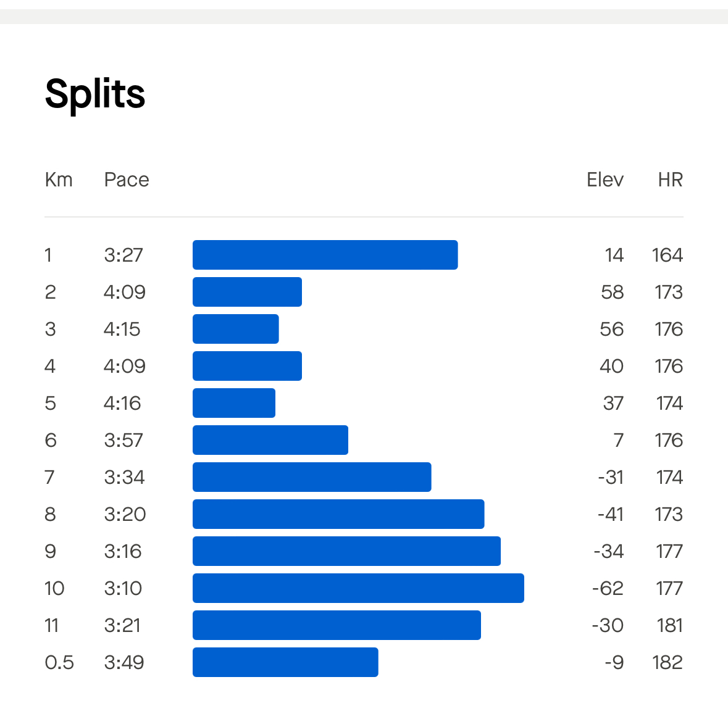The height and width of the screenshot is (719, 728).
Task: Select the 3:20 pace value in row 8
Action: tap(125, 514)
